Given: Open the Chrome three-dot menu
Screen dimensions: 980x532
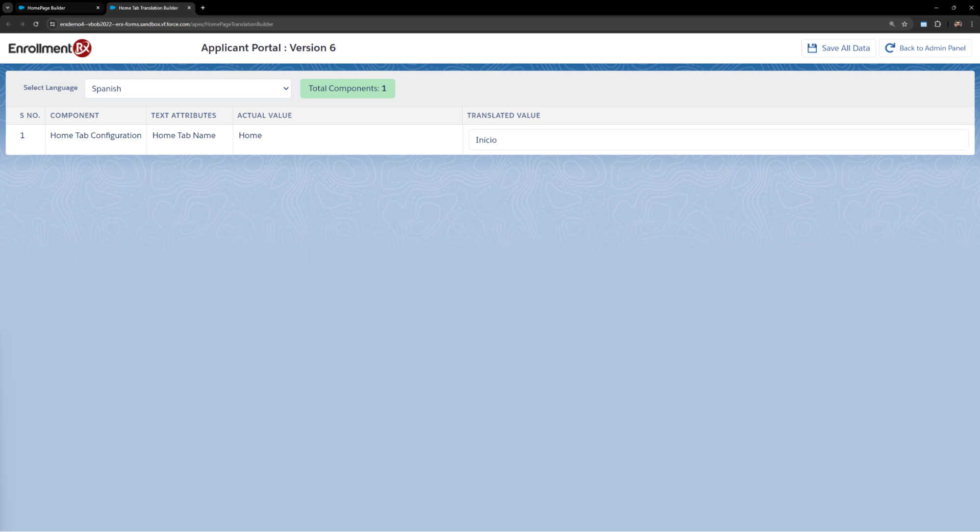Looking at the screenshot, I should tap(972, 24).
